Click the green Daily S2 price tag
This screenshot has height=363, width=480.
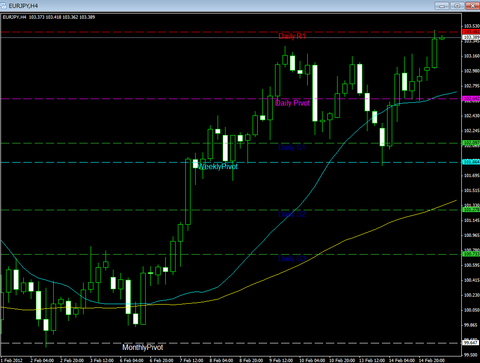[x=471, y=210]
